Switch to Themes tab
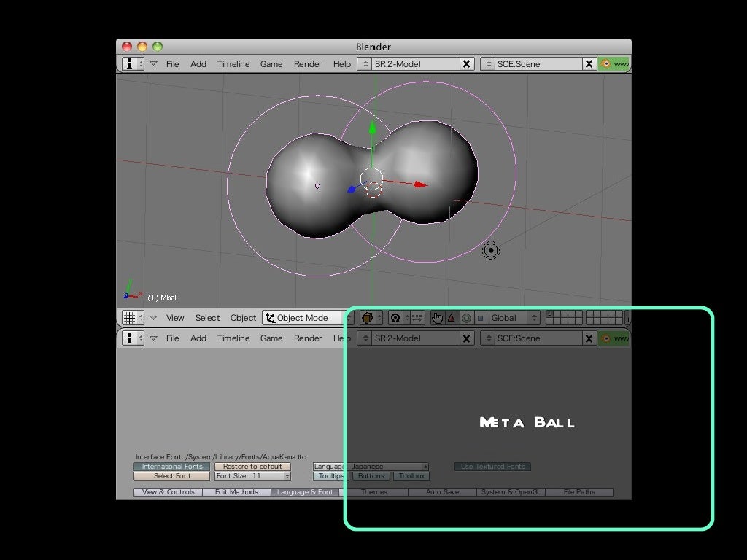747x560 pixels. pyautogui.click(x=374, y=492)
